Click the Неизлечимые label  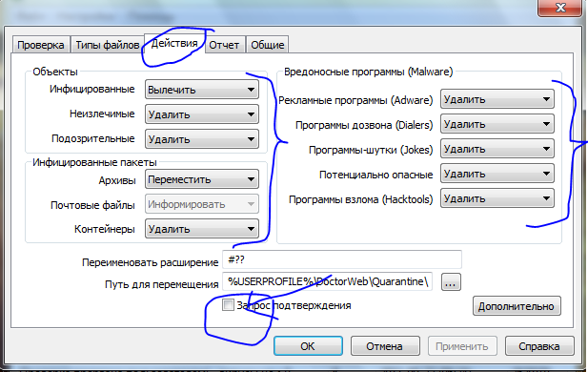point(102,114)
